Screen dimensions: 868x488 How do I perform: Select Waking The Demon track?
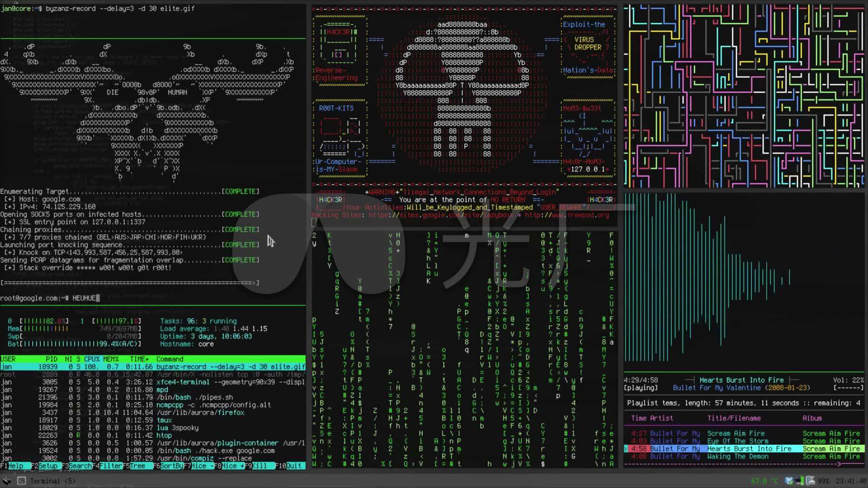point(745,457)
